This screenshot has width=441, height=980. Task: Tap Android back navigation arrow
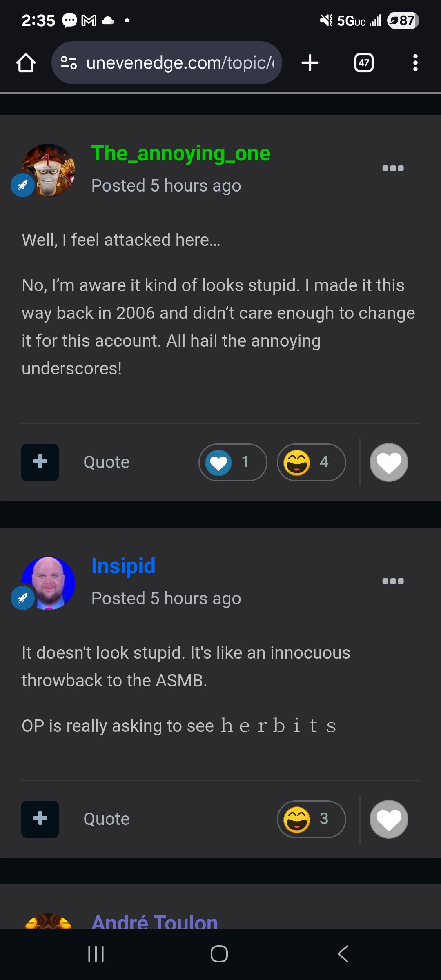tap(343, 954)
